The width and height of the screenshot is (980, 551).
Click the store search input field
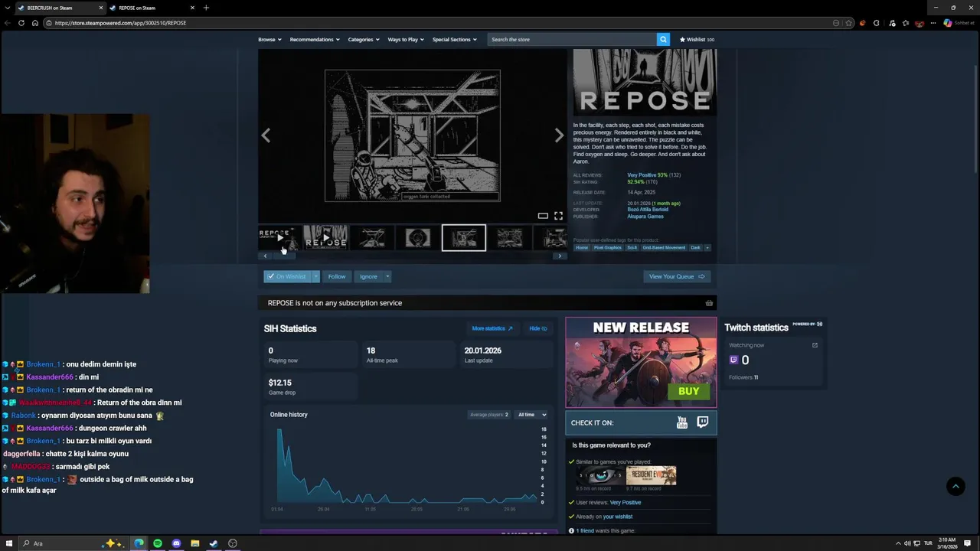coord(572,39)
